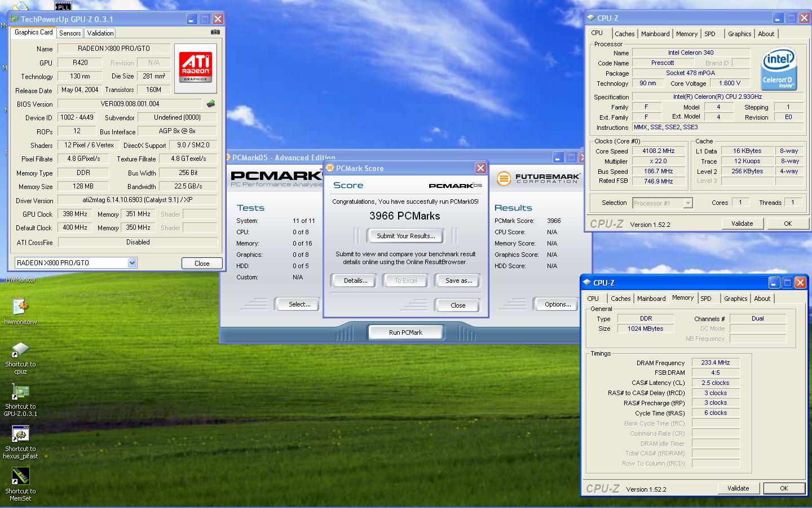Image resolution: width=812 pixels, height=508 pixels.
Task: Click the Details button in PCMark Score
Action: tap(355, 281)
